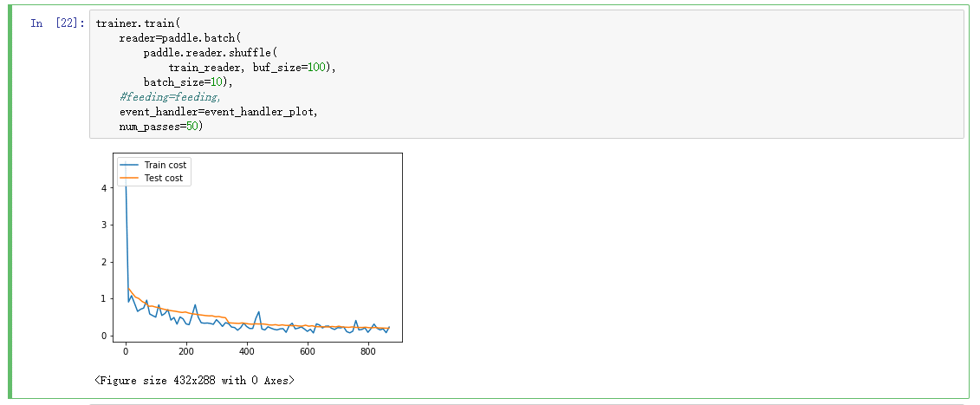This screenshot has height=405, width=980.
Task: Click the event_handler=event_handler_plot line
Action: click(218, 112)
